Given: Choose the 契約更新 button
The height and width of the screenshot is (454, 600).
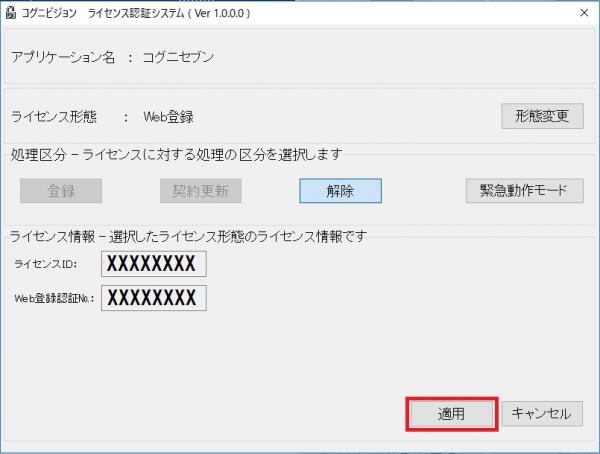Looking at the screenshot, I should (201, 191).
